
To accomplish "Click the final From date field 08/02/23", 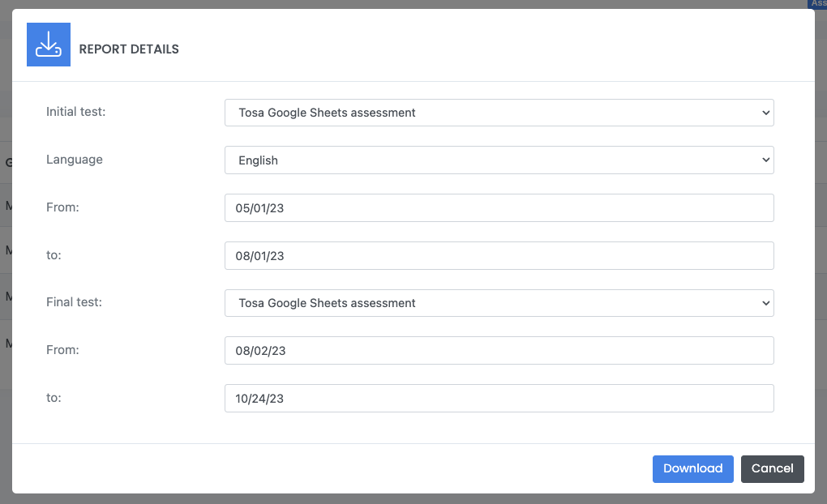I will 499,351.
